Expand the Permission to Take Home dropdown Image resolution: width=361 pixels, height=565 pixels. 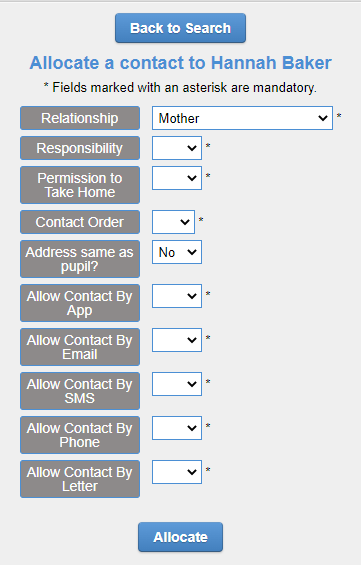177,178
